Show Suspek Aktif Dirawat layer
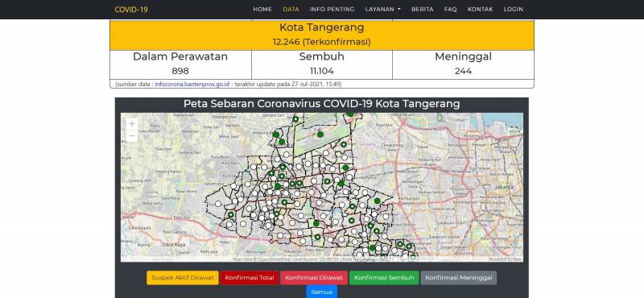644x298 pixels. click(183, 278)
